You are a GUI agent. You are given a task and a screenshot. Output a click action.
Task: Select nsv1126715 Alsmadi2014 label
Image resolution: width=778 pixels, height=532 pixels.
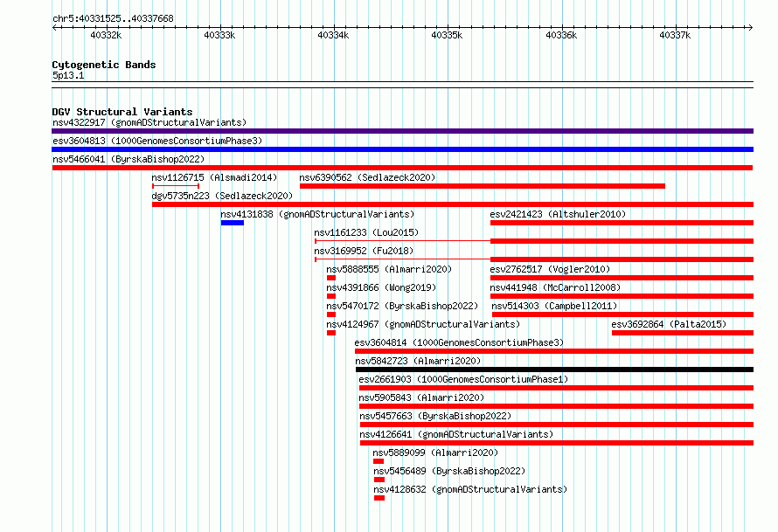[x=214, y=177]
